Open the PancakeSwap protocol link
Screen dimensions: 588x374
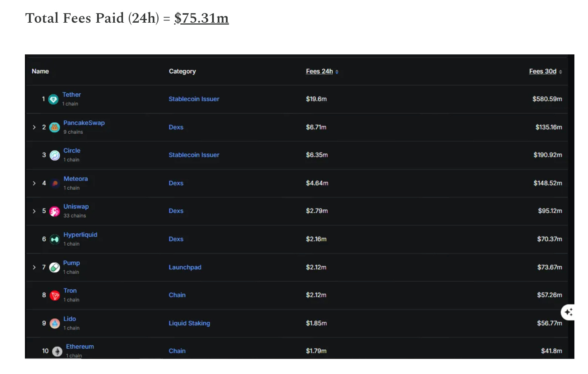coord(84,123)
